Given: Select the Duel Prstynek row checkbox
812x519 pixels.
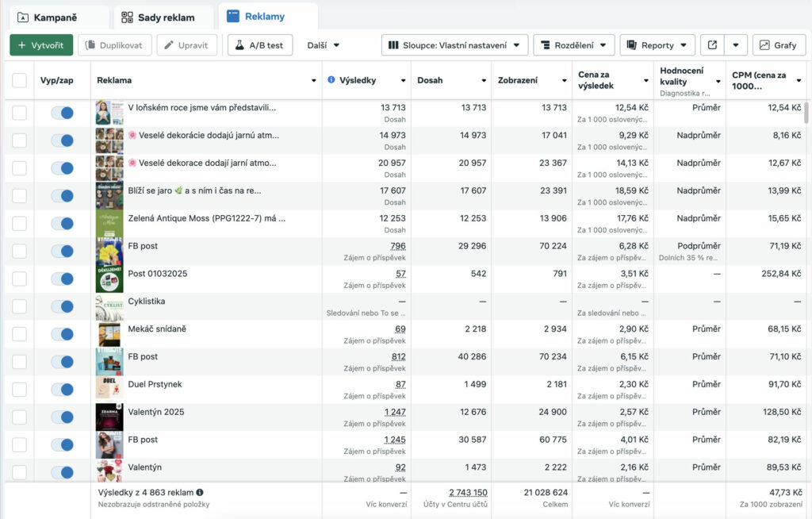Looking at the screenshot, I should [x=19, y=390].
